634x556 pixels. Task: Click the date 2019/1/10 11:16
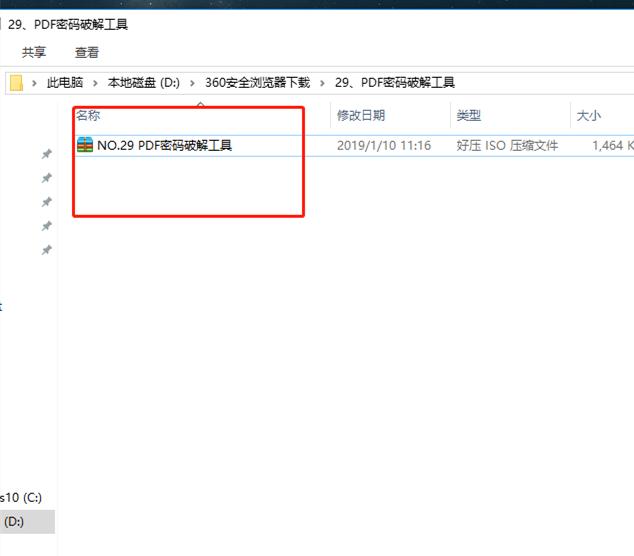coord(384,146)
